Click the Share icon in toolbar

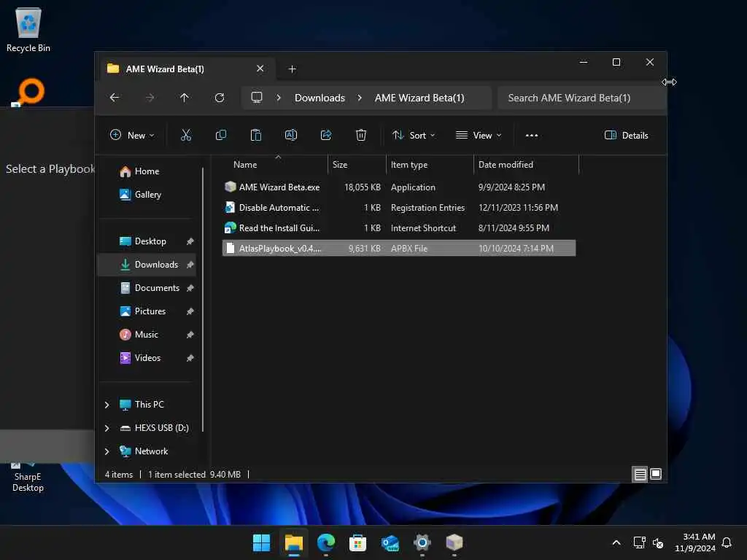326,135
